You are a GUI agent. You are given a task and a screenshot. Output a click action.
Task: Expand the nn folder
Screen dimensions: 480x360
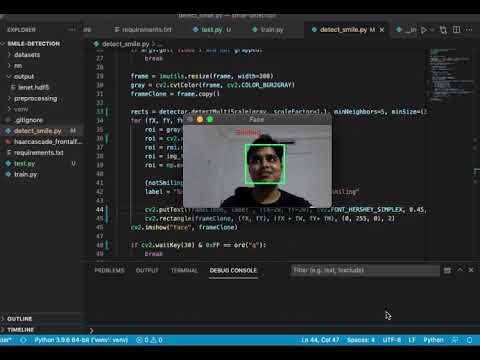(18, 66)
